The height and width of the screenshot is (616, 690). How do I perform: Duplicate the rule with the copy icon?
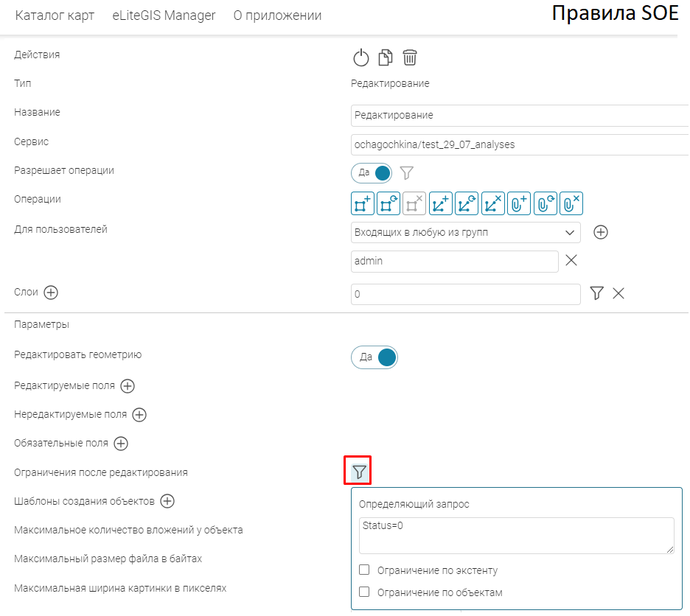click(385, 57)
